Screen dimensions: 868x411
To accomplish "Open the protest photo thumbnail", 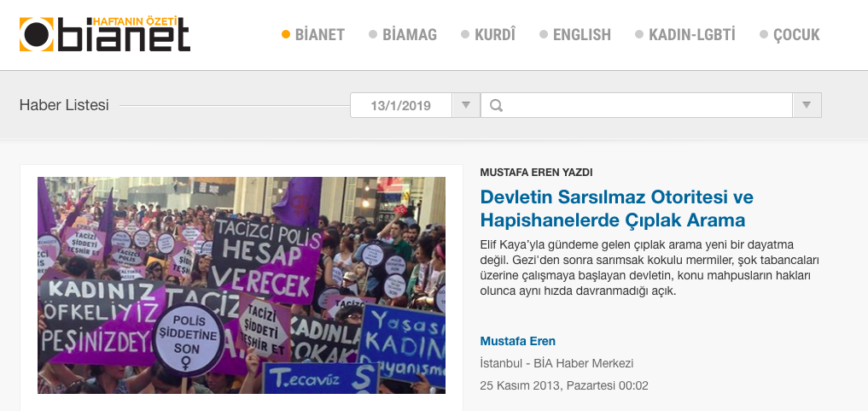I will (x=242, y=285).
